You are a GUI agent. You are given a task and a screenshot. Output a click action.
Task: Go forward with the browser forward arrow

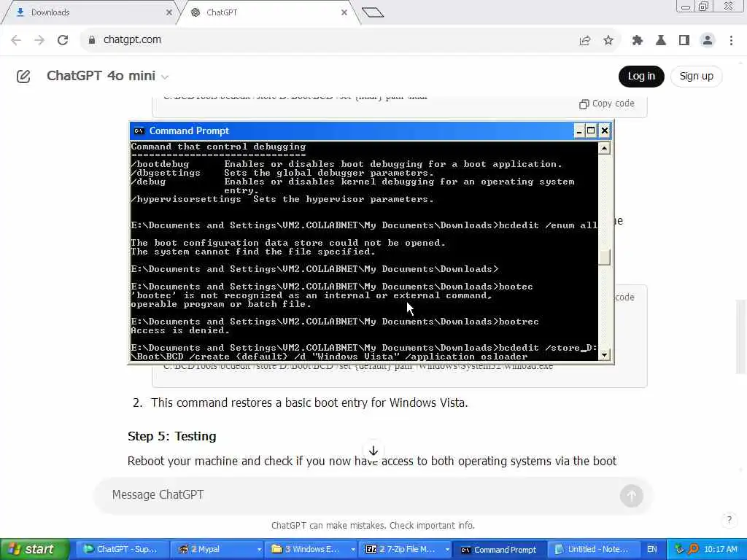tap(39, 40)
